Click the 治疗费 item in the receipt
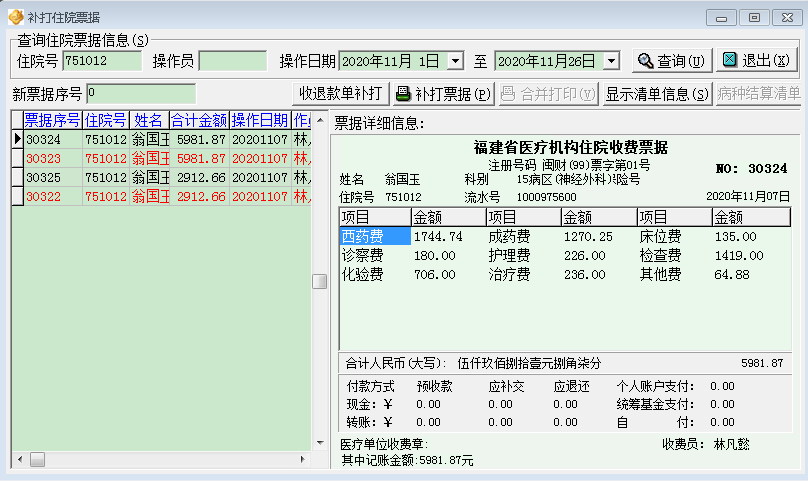The width and height of the screenshot is (808, 481). (509, 274)
